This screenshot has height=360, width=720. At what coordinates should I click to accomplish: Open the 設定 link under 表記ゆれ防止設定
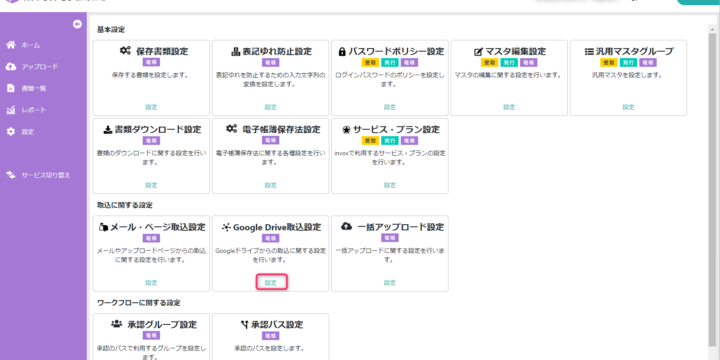271,107
